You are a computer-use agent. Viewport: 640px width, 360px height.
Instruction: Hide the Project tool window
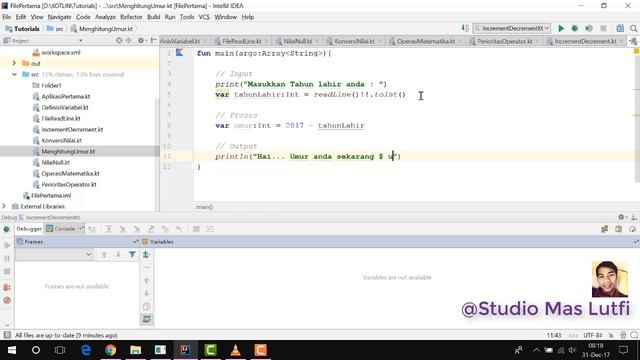coord(153,40)
